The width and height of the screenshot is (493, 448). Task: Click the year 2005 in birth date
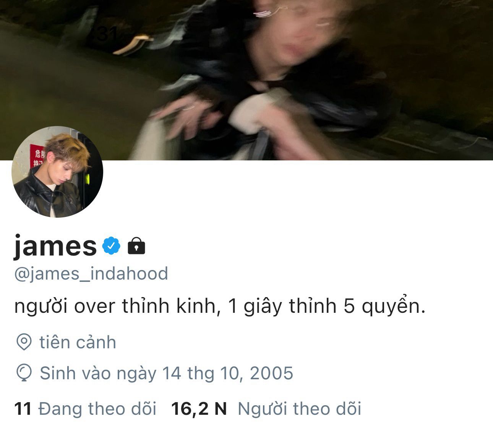pos(272,373)
